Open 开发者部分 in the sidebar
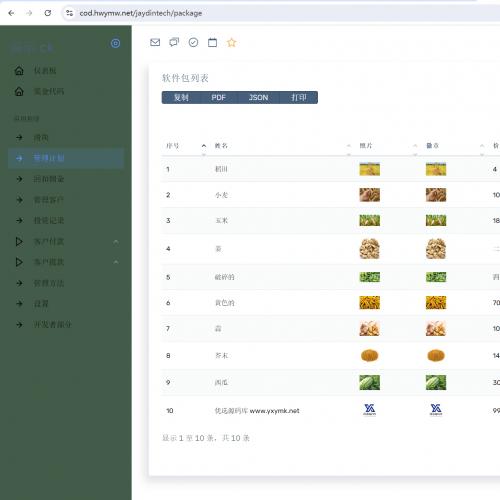The height and width of the screenshot is (500, 500). (x=53, y=324)
